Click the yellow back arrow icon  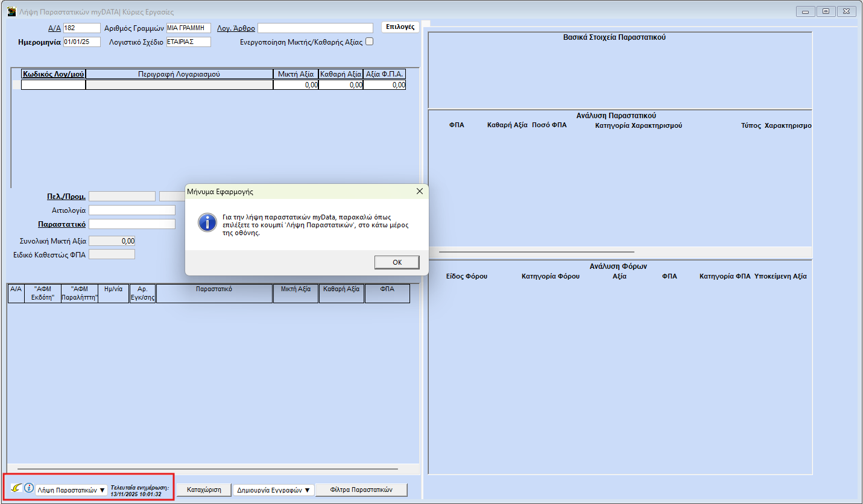click(x=16, y=487)
